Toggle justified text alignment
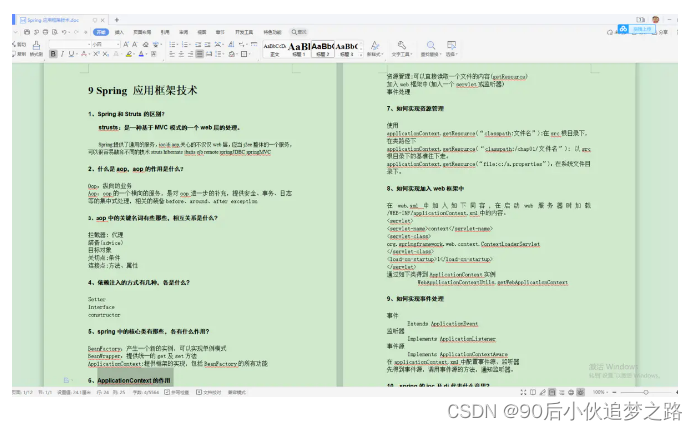The image size is (698, 430). [199, 54]
